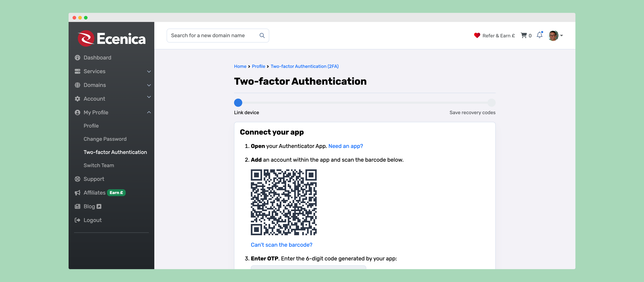
Task: Click the Support lifebuoy icon
Action: point(77,179)
